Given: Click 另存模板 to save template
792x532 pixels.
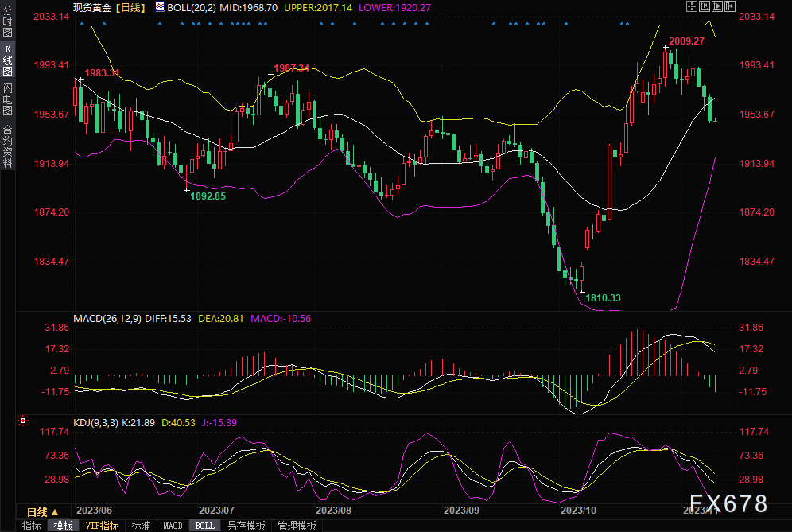Looking at the screenshot, I should point(246,526).
